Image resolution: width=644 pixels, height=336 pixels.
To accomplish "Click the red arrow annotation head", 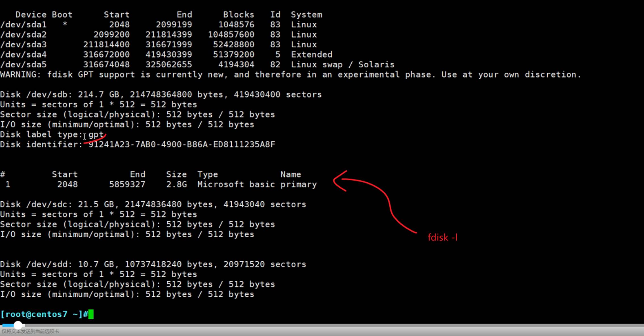I will point(338,181).
